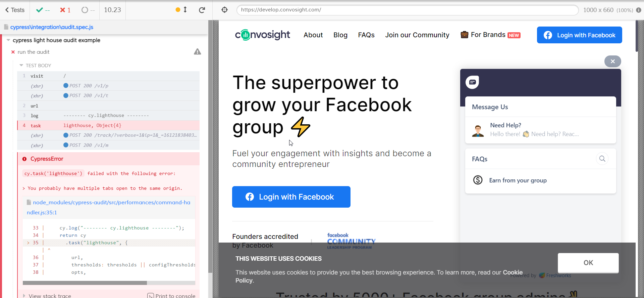The image size is (644, 298).
Task: Rerun tests with the reload icon
Action: [x=202, y=10]
